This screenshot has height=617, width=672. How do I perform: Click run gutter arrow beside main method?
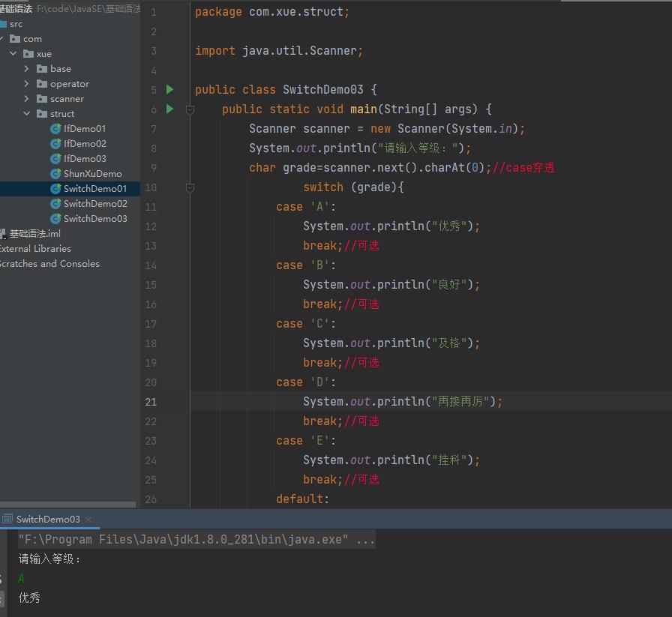click(x=169, y=109)
